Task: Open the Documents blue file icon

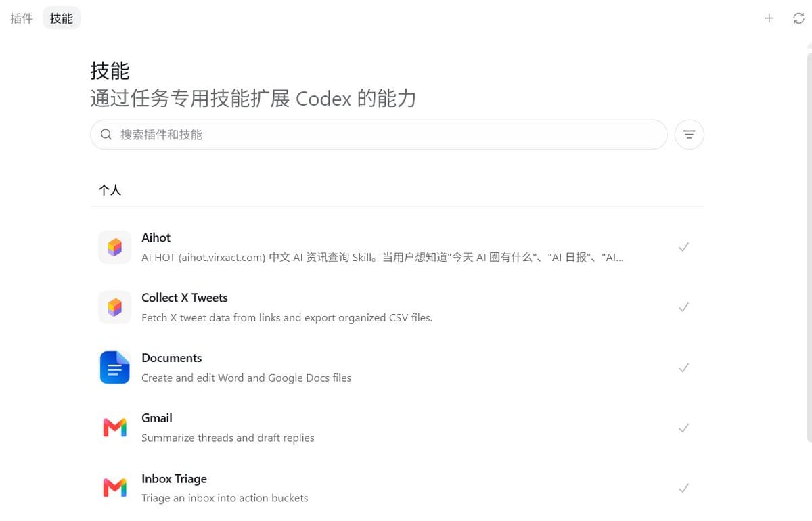Action: point(114,367)
